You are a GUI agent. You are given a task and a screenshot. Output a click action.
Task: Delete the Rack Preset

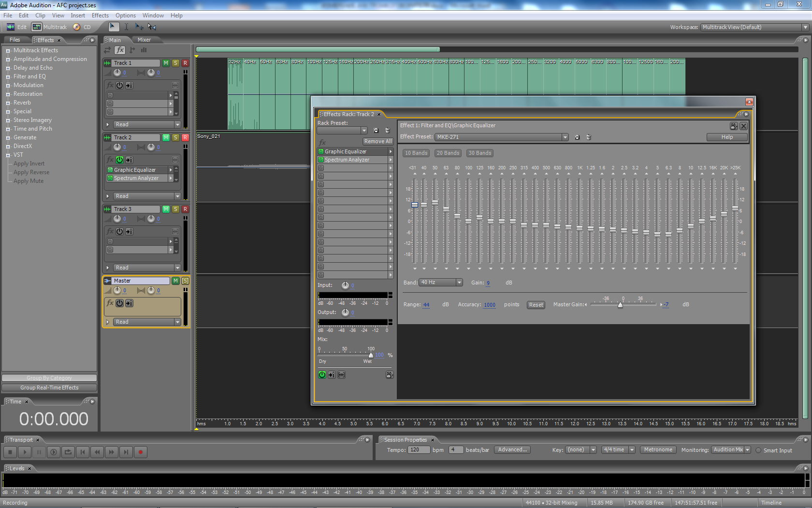pyautogui.click(x=387, y=131)
